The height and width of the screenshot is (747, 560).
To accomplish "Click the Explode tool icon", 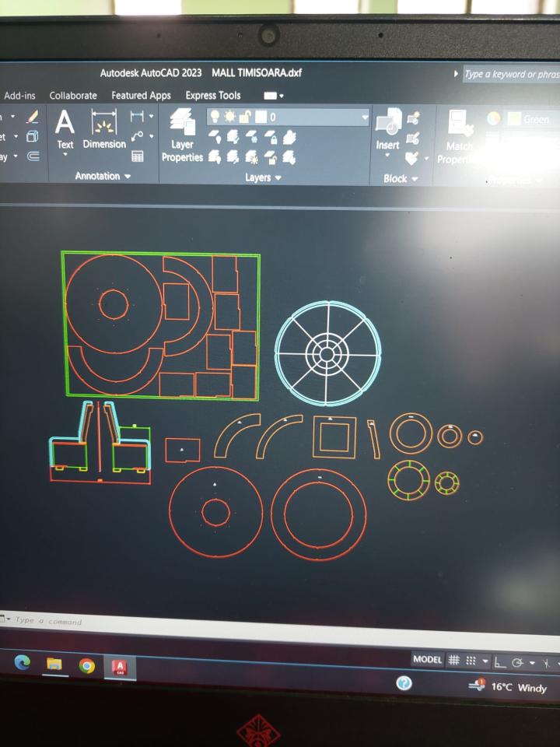I will (33, 137).
